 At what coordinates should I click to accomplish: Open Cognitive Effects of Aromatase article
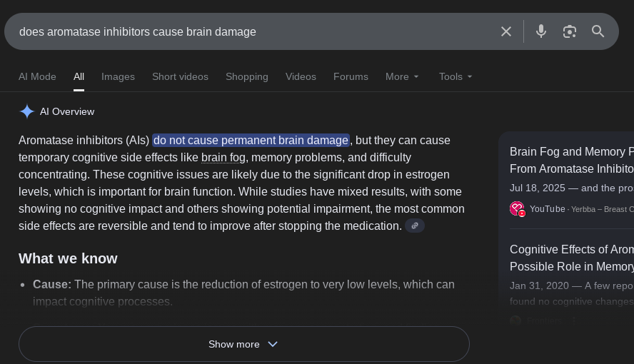pos(571,258)
